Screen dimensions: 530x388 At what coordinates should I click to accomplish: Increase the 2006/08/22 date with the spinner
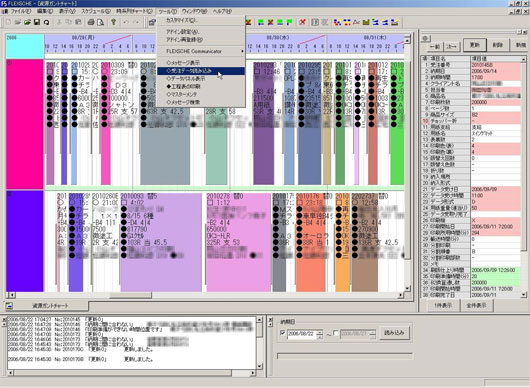coord(319,332)
